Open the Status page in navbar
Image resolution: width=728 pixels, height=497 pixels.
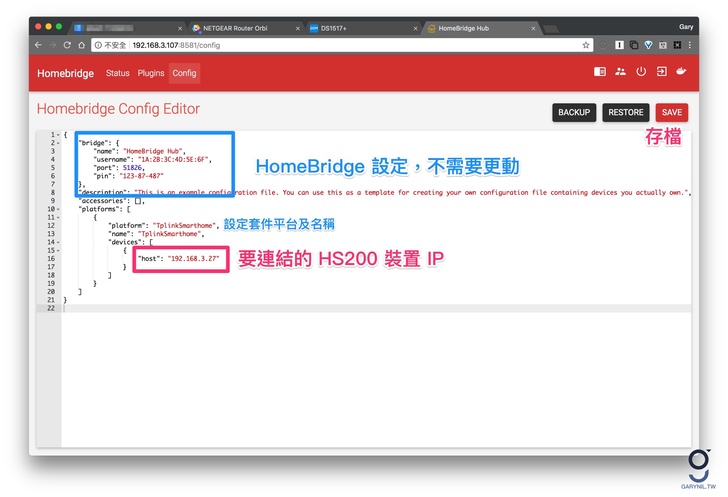(117, 73)
